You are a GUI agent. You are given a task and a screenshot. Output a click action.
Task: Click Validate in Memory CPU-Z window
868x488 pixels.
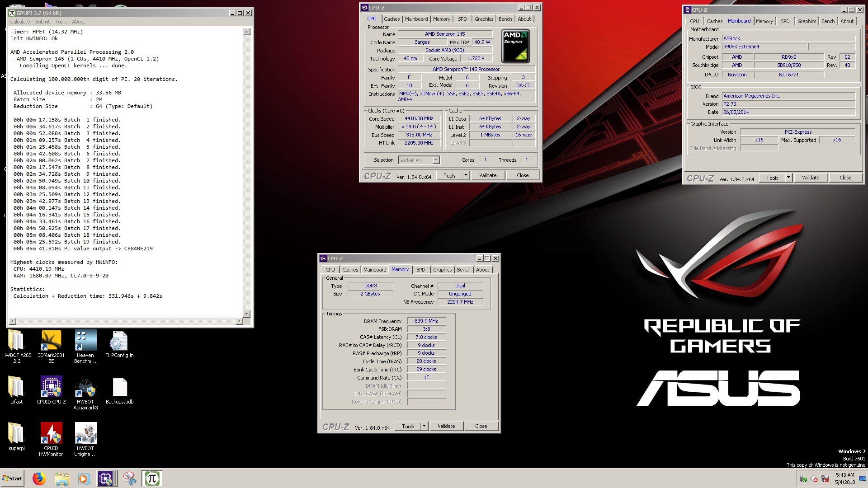pyautogui.click(x=446, y=426)
